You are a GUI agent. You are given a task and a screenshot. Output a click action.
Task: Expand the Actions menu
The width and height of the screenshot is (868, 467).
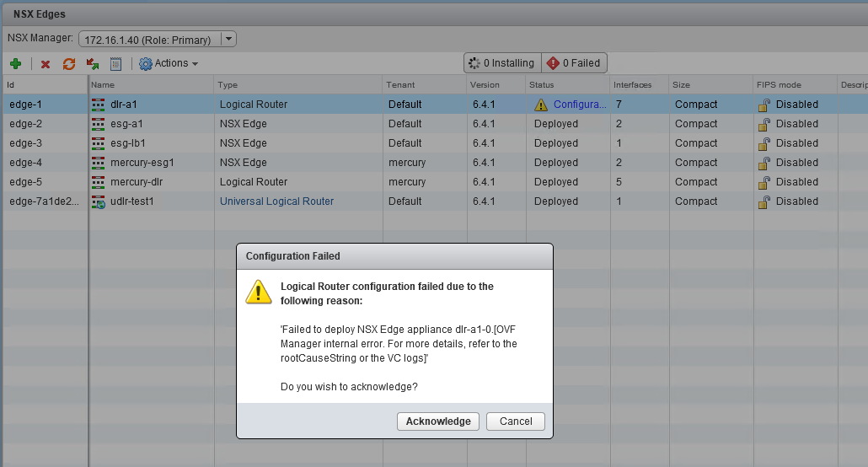pyautogui.click(x=169, y=63)
